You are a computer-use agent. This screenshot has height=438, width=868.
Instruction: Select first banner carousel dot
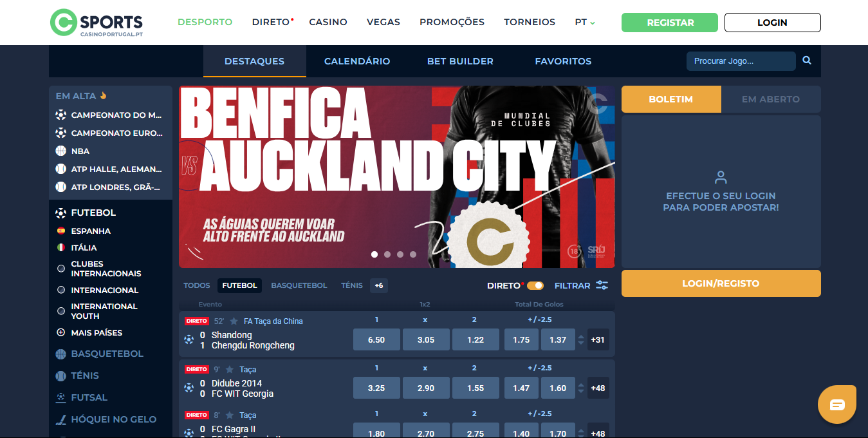tap(374, 254)
